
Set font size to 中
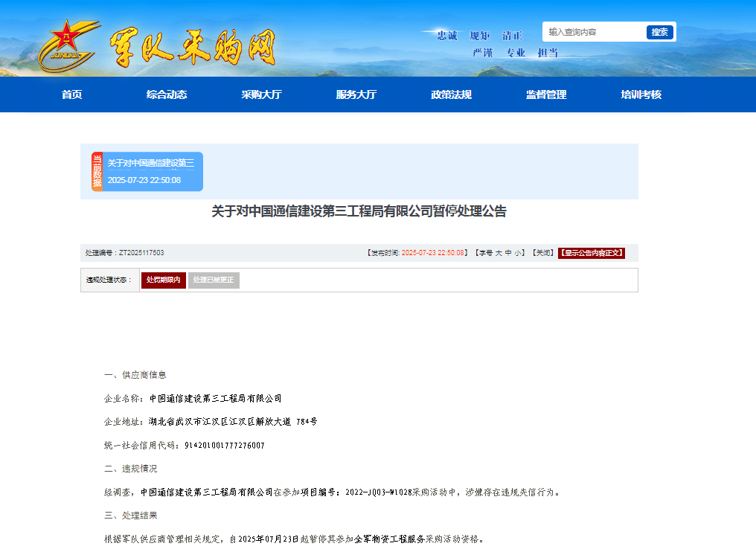pyautogui.click(x=508, y=253)
